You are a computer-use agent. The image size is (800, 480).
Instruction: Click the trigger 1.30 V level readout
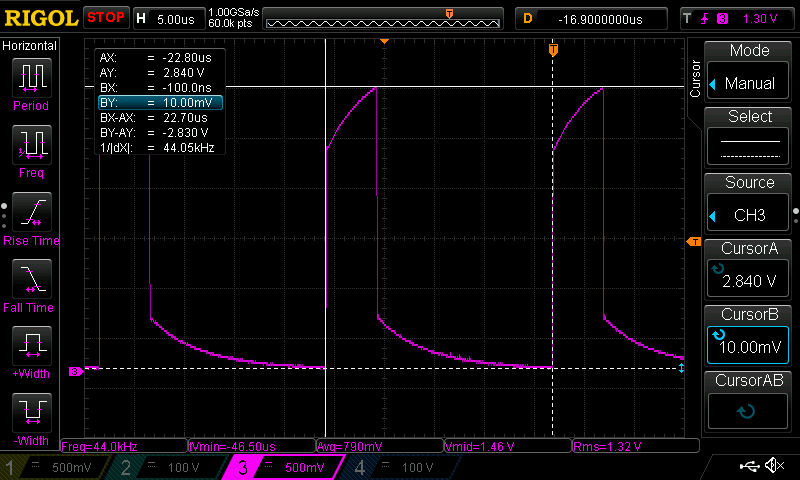pos(760,19)
